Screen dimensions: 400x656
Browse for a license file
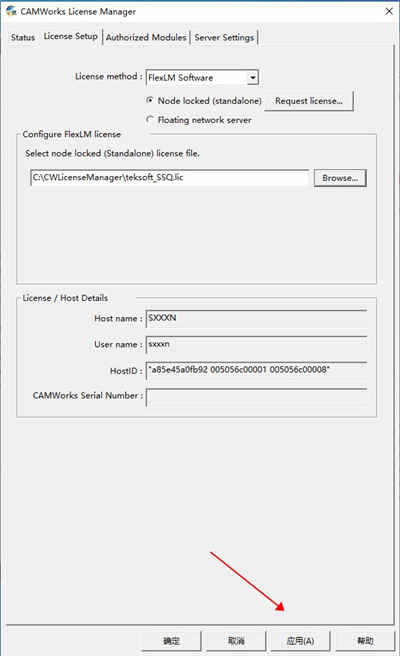pos(340,178)
